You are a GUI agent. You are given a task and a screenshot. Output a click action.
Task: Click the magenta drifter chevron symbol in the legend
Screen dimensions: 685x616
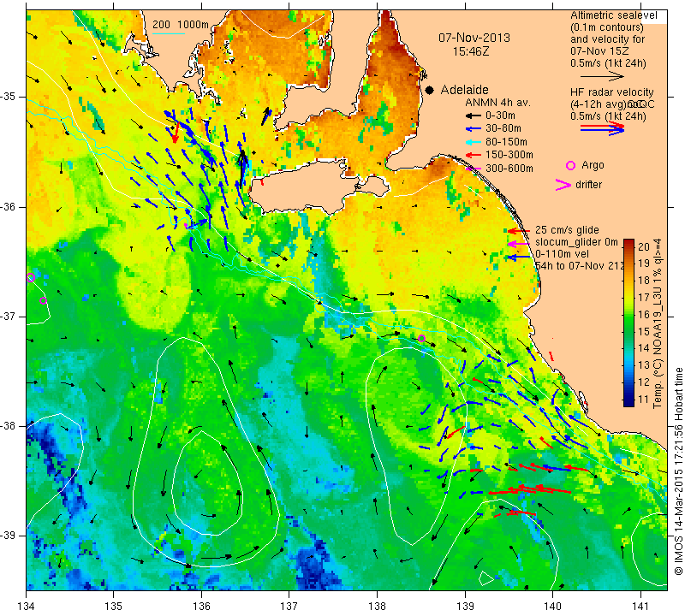563,185
